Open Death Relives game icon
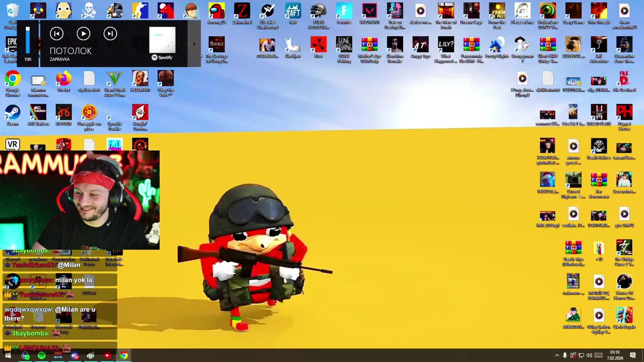 click(599, 149)
